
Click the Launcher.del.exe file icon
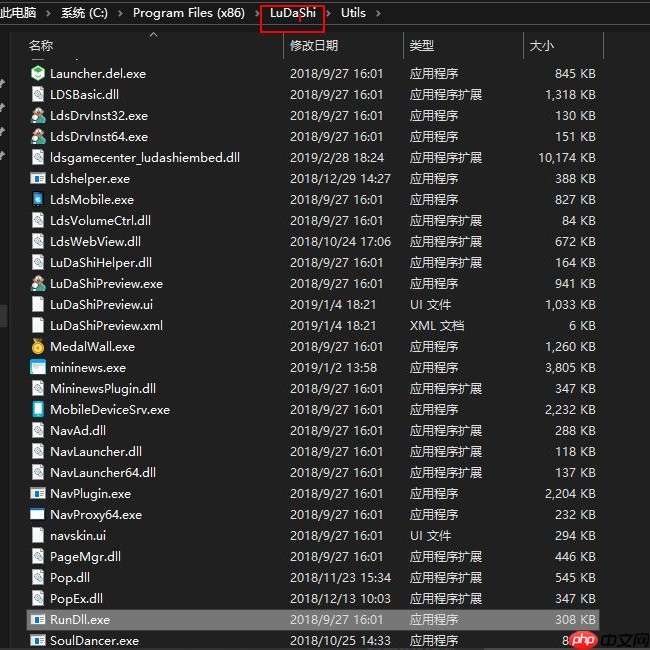pos(38,74)
